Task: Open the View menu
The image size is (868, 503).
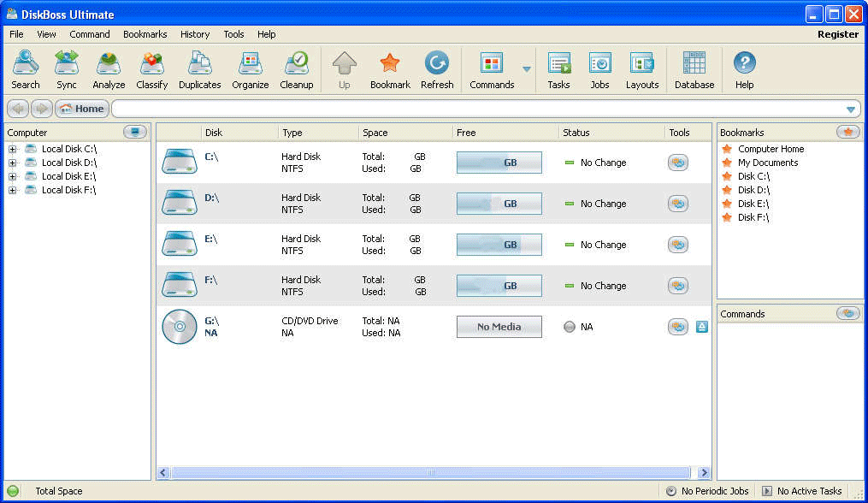Action: (46, 34)
